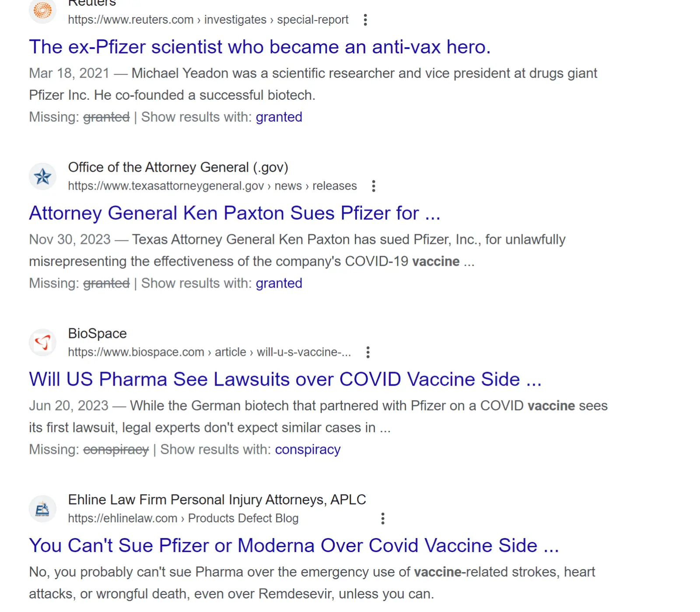Show results with "conspiracy" under BioSpace result
Screen dimensions: 700x612
pyautogui.click(x=308, y=450)
